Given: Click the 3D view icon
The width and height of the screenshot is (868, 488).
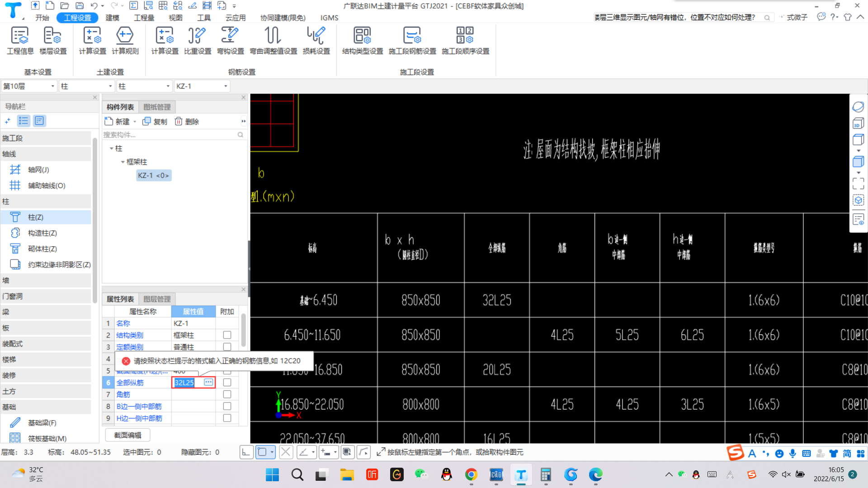Looking at the screenshot, I should pyautogui.click(x=858, y=123).
